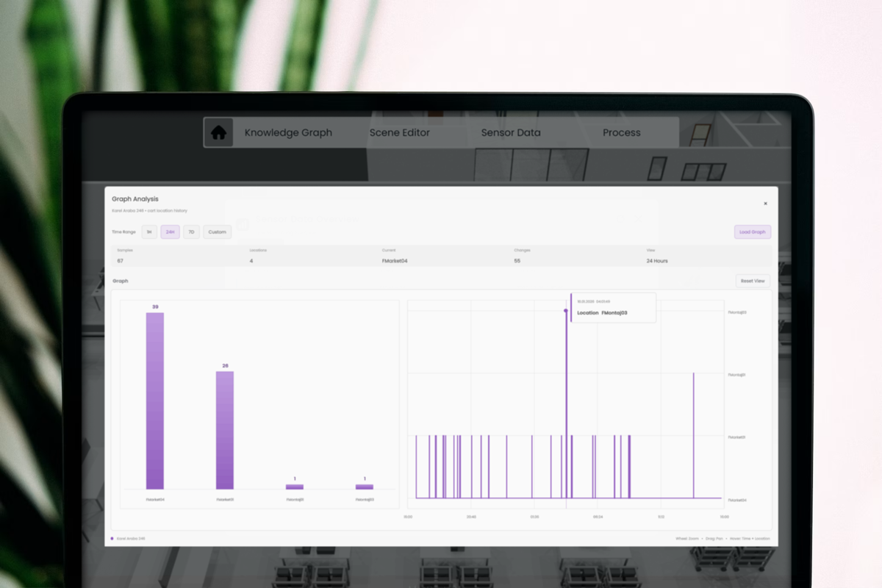The height and width of the screenshot is (588, 882).
Task: Click the Changes value "55"
Action: [x=517, y=261]
